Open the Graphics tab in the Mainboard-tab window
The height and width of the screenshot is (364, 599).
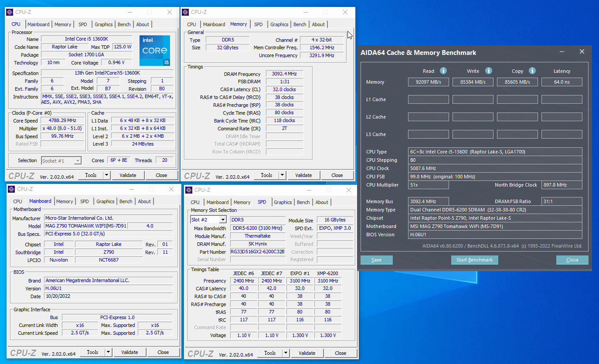coord(106,201)
